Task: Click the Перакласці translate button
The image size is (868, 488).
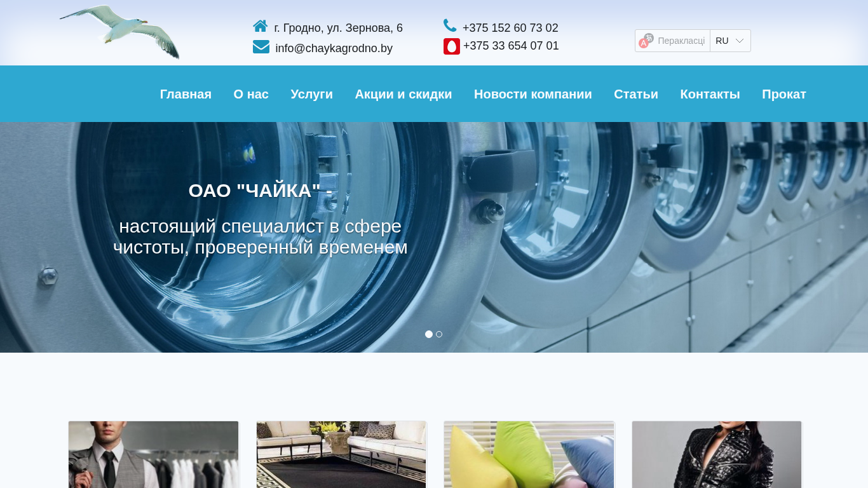Action: 673,41
